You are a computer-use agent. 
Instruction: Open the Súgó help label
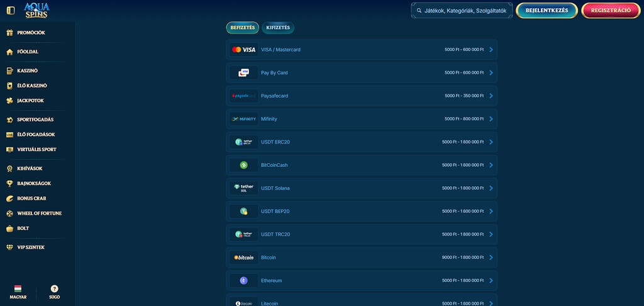click(x=54, y=297)
